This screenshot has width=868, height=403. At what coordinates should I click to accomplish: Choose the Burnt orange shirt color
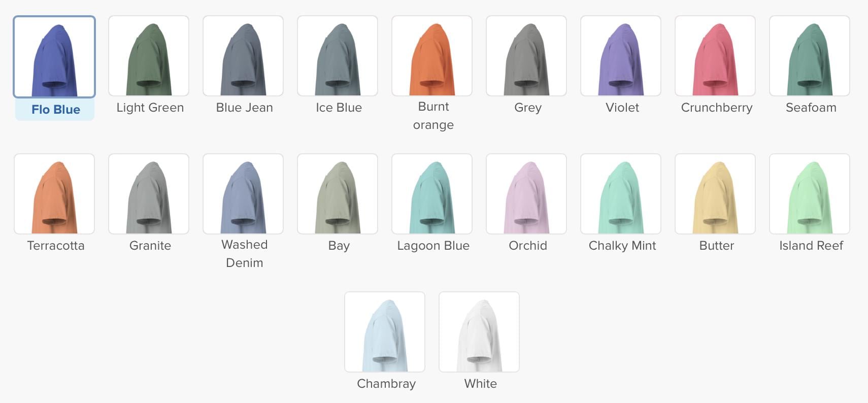(x=432, y=56)
